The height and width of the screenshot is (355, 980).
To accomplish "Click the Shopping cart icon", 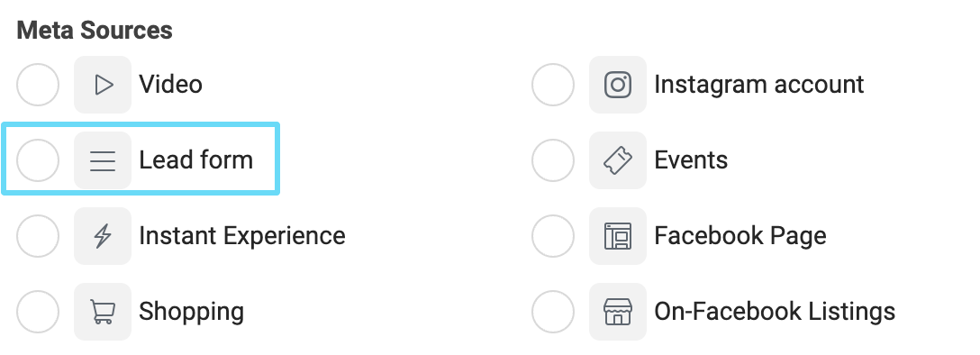I will [x=103, y=311].
